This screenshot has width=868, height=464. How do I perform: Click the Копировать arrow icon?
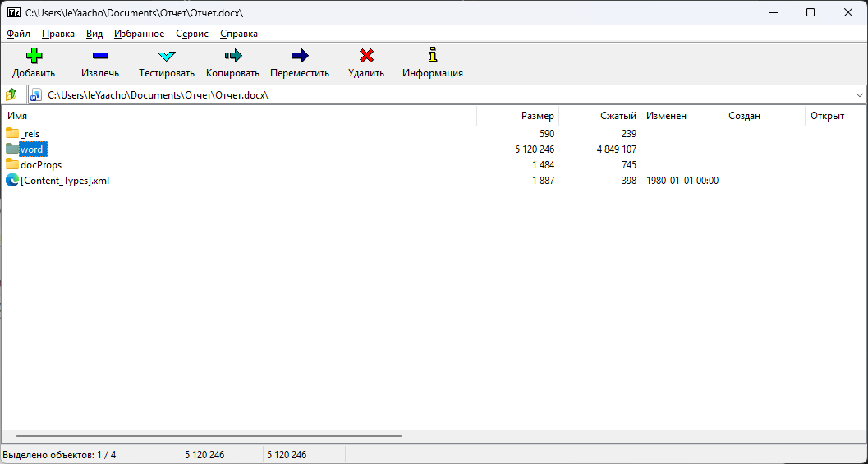(233, 55)
